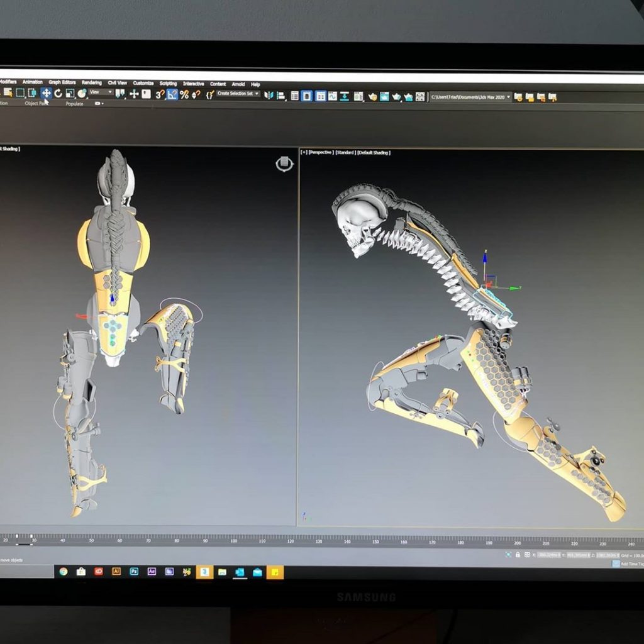Screen dimensions: 644x644
Task: Open the View reference coordinate system dropdown
Action: tap(101, 92)
